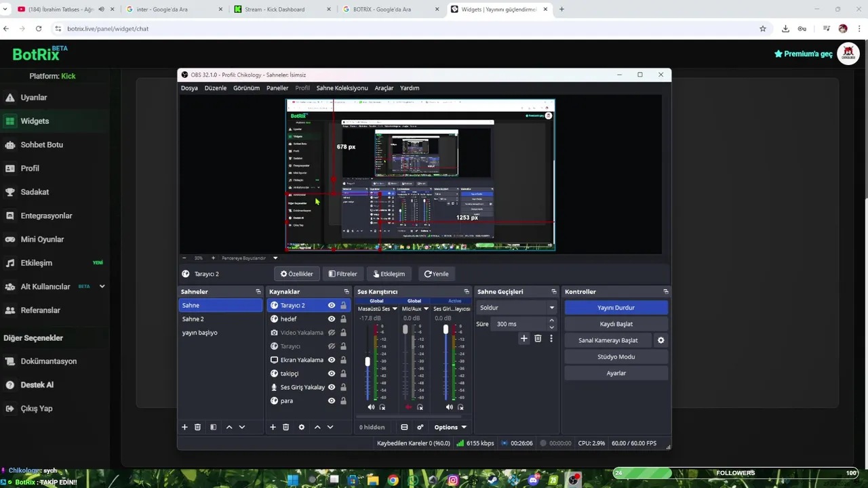Open the Araçlar menu in OBS
The width and height of the screenshot is (868, 488).
tap(384, 88)
